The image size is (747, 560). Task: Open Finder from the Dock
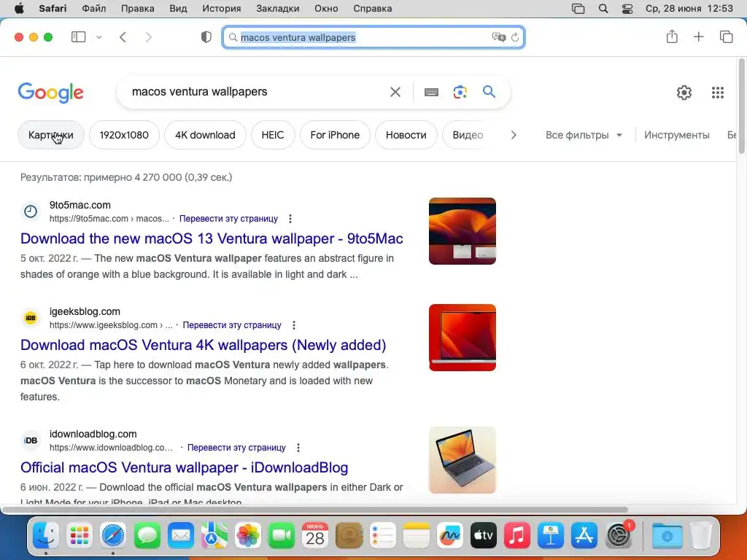point(46,536)
